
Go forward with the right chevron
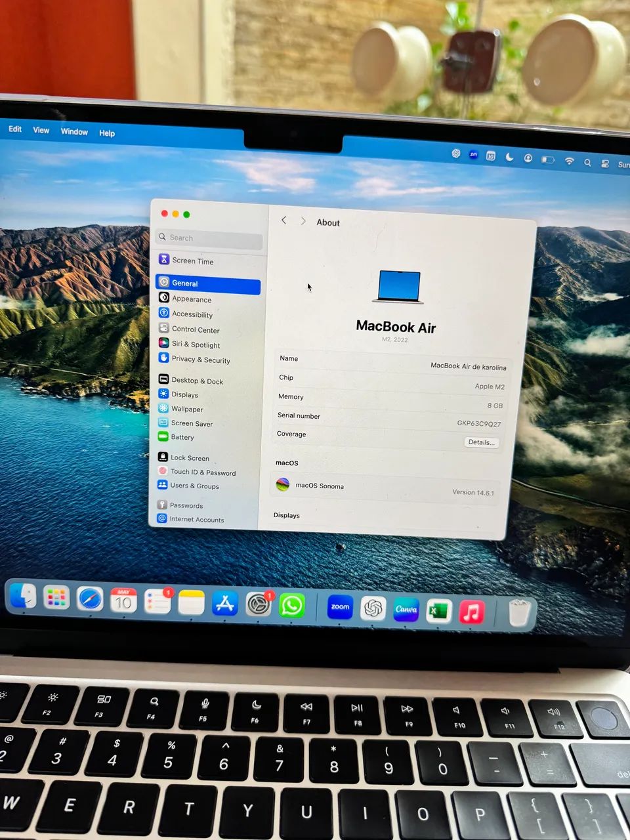tap(303, 222)
